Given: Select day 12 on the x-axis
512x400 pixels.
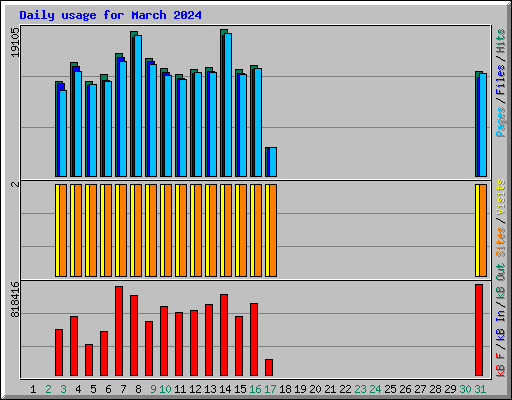Looking at the screenshot, I should point(195,389).
